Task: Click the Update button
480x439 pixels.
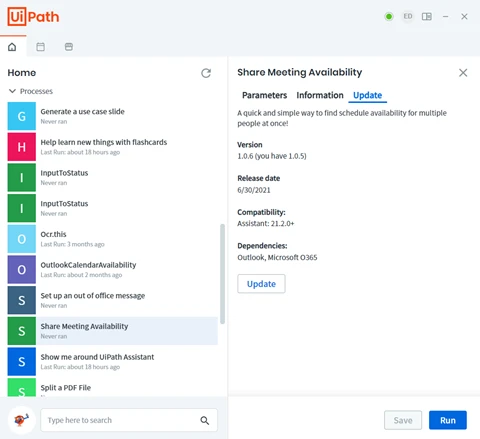Action: point(261,284)
